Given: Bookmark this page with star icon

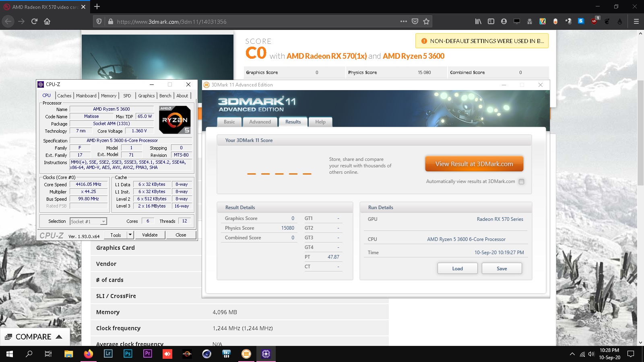Looking at the screenshot, I should (x=426, y=21).
